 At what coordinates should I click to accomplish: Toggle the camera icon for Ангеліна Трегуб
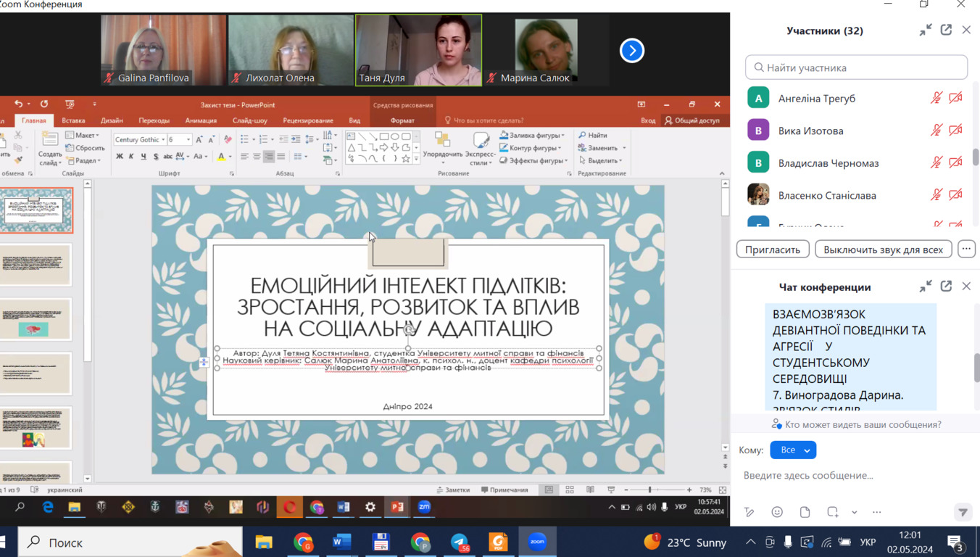click(x=955, y=98)
